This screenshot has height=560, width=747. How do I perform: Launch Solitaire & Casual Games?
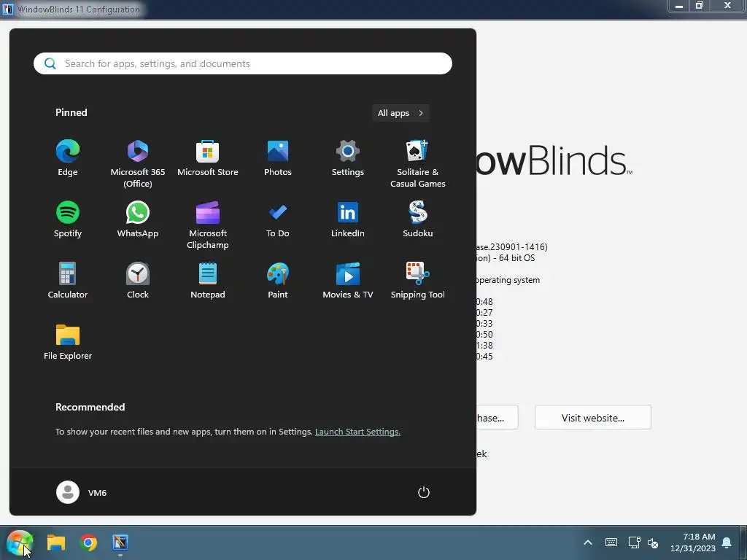pos(418,164)
